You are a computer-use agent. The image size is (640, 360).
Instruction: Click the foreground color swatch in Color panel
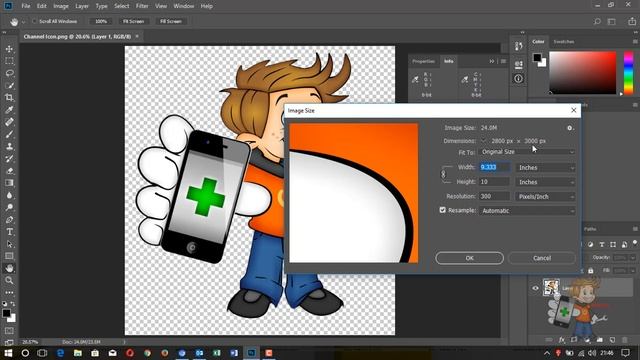tap(537, 58)
